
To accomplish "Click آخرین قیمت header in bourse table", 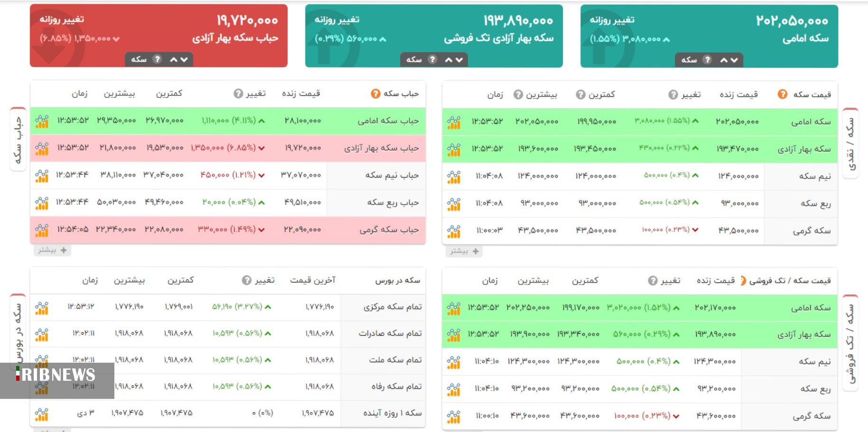I will (x=313, y=280).
